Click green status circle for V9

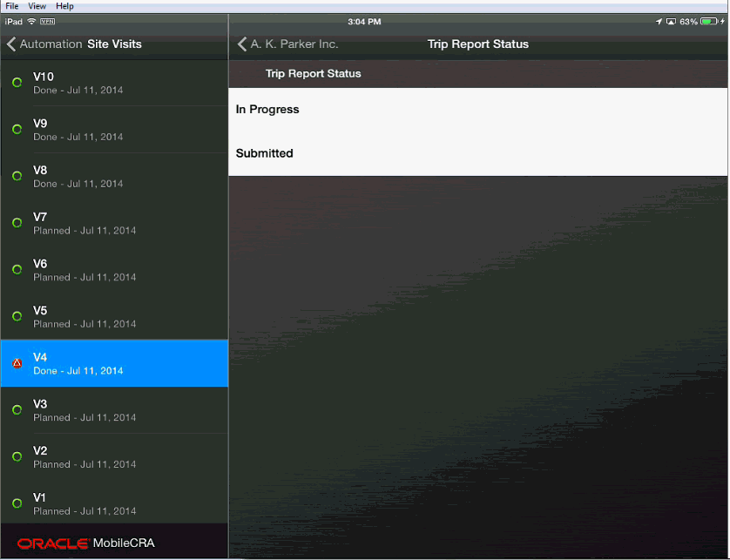coord(17,129)
